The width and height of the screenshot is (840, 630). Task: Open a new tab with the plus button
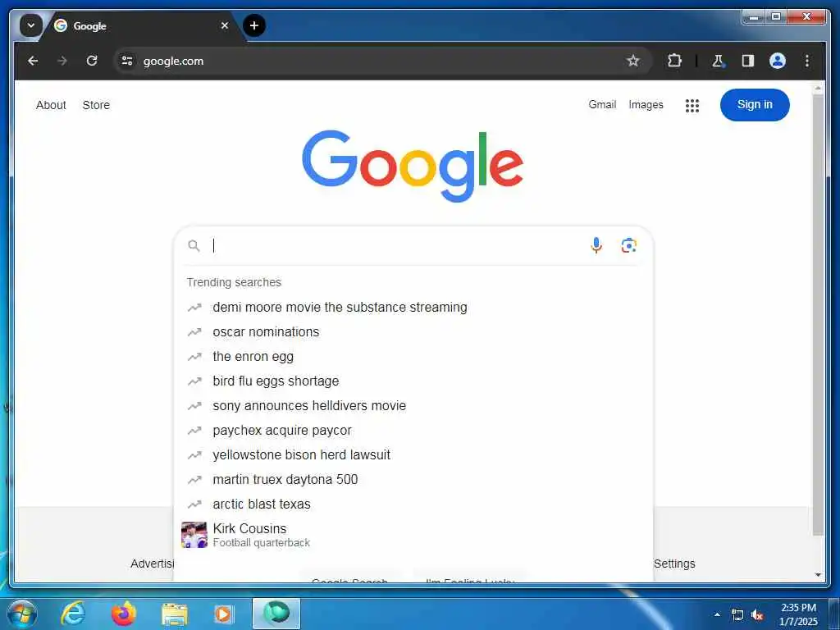[254, 25]
